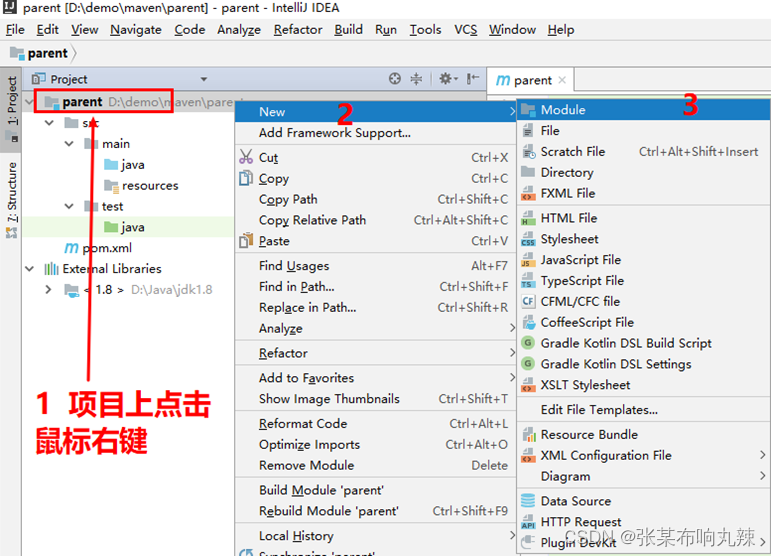Choose Copy Path
771x556 pixels.
[376, 199]
